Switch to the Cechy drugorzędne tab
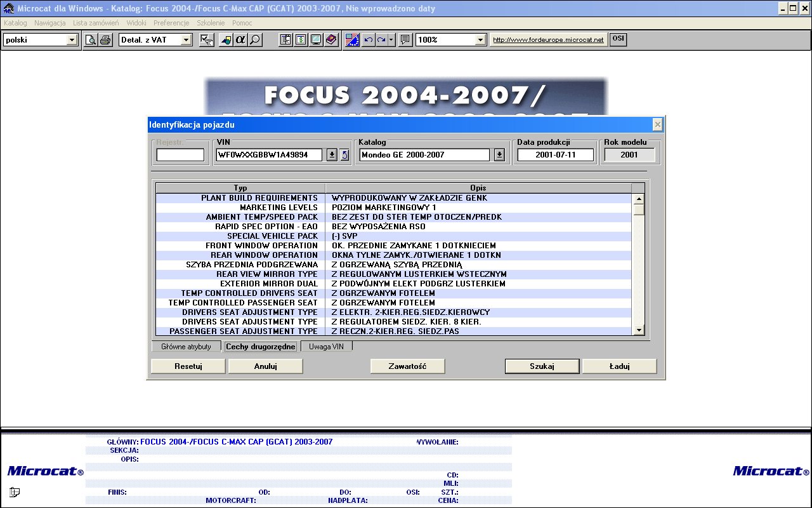 261,347
